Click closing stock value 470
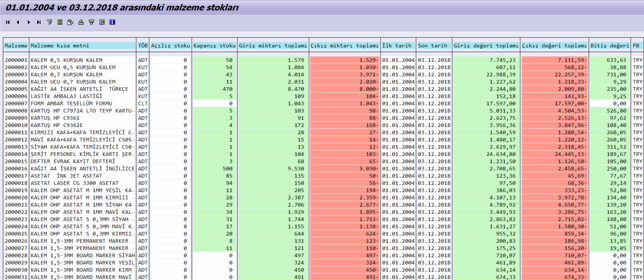This screenshot has width=644, height=280. (x=227, y=89)
